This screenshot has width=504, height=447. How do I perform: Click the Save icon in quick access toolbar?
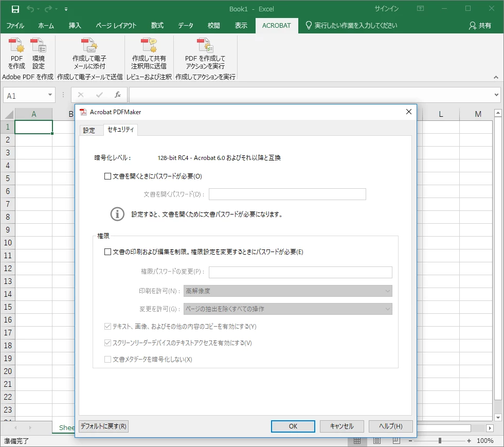15,9
